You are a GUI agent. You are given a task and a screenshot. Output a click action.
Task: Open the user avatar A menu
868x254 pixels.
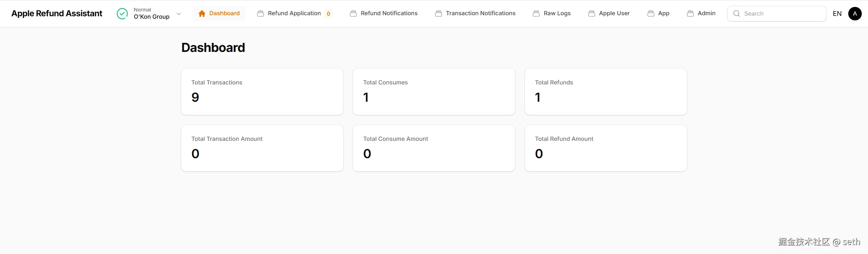(855, 14)
